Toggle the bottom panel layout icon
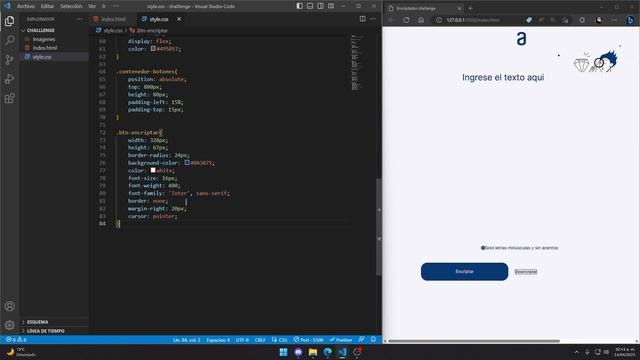 310,6
